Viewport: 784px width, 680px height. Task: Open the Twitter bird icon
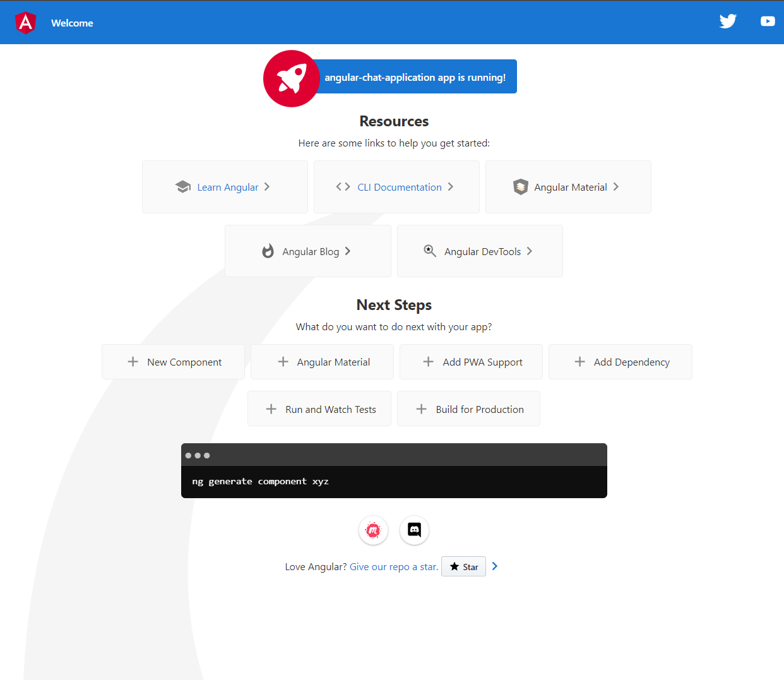728,21
